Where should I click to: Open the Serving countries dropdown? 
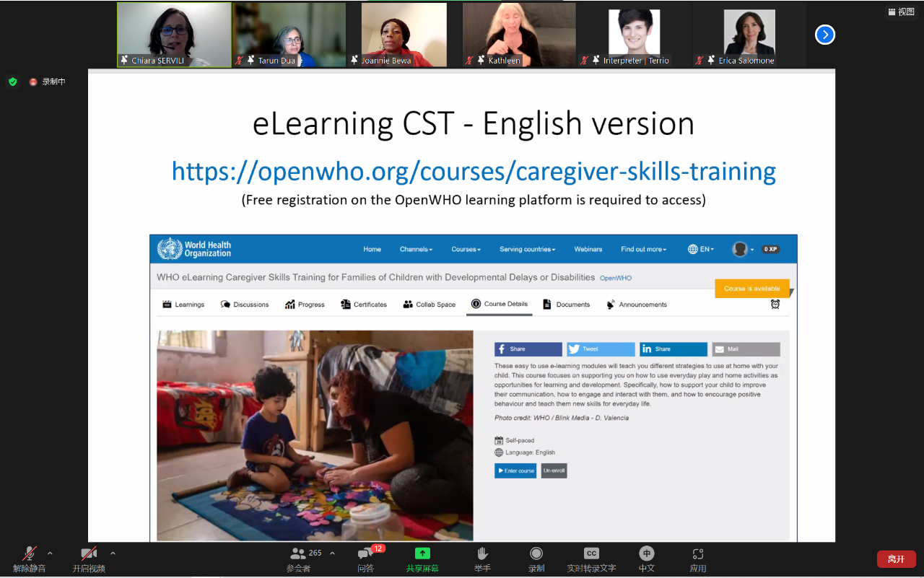coord(528,249)
